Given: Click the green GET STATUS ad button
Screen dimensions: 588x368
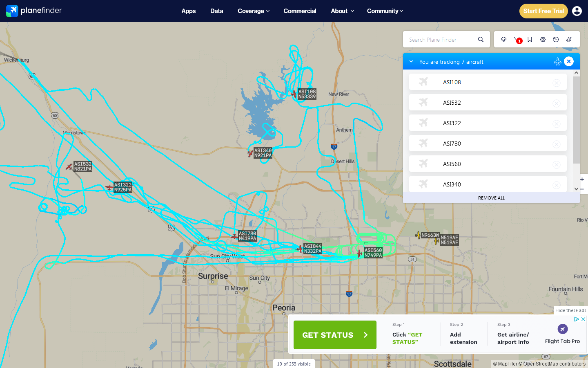Looking at the screenshot, I should point(335,335).
